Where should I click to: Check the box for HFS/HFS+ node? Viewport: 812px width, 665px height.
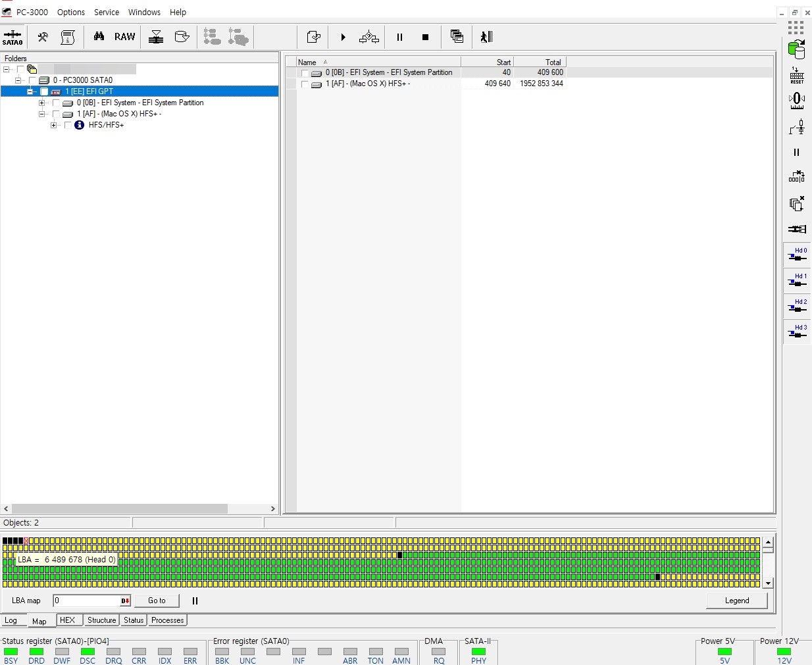pyautogui.click(x=68, y=125)
